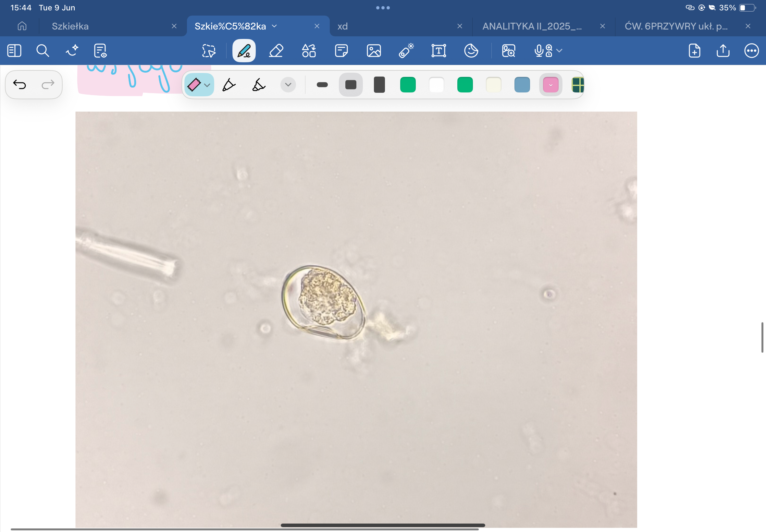The height and width of the screenshot is (532, 766).
Task: Open highlighter style dropdown arrow
Action: (x=207, y=85)
